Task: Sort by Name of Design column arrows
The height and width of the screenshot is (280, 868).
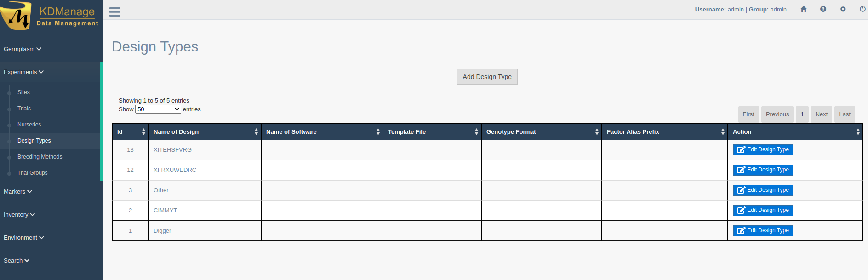Action: click(256, 132)
